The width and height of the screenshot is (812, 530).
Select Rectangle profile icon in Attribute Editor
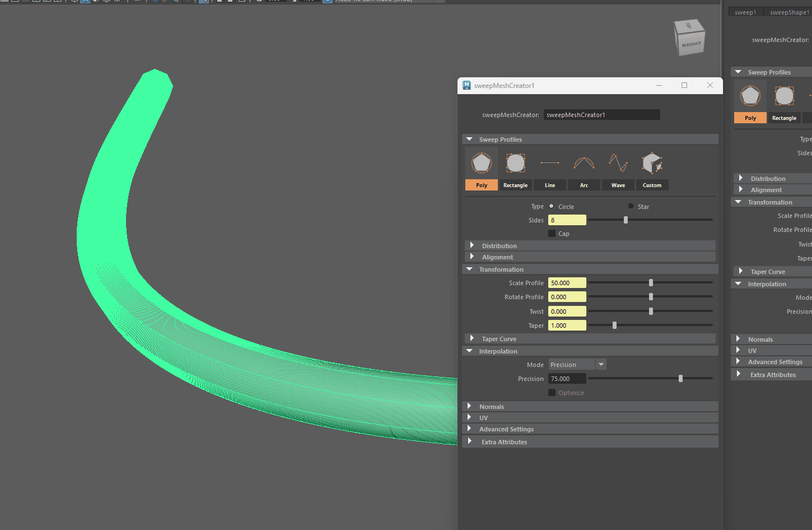(784, 96)
